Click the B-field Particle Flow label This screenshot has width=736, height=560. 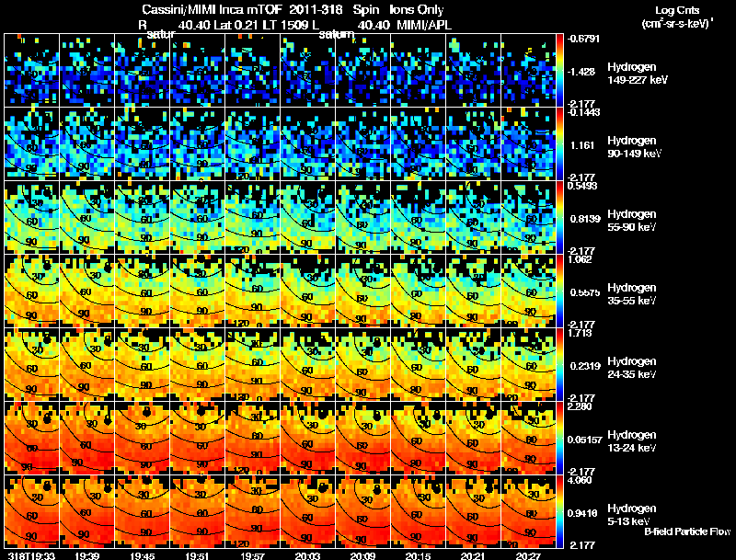tap(686, 531)
